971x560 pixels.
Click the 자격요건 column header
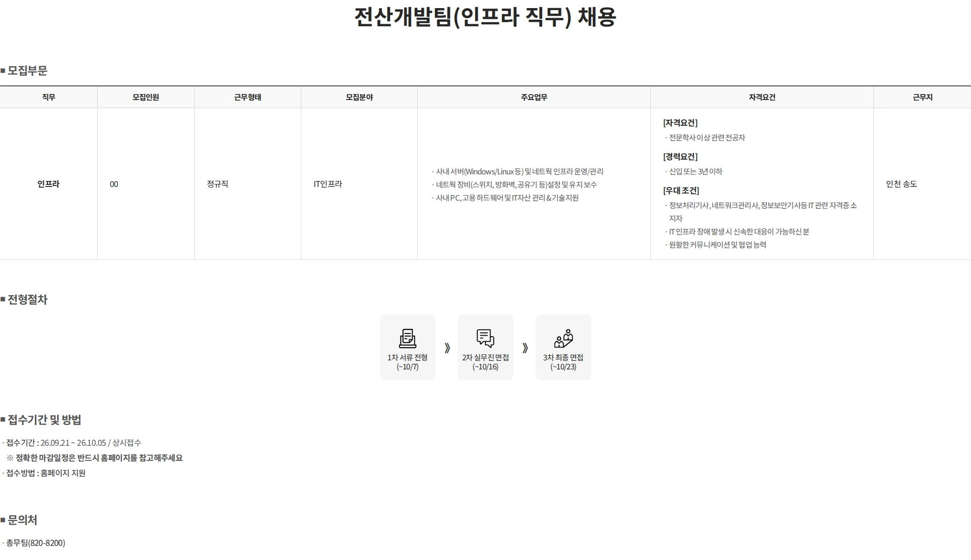[x=762, y=97]
